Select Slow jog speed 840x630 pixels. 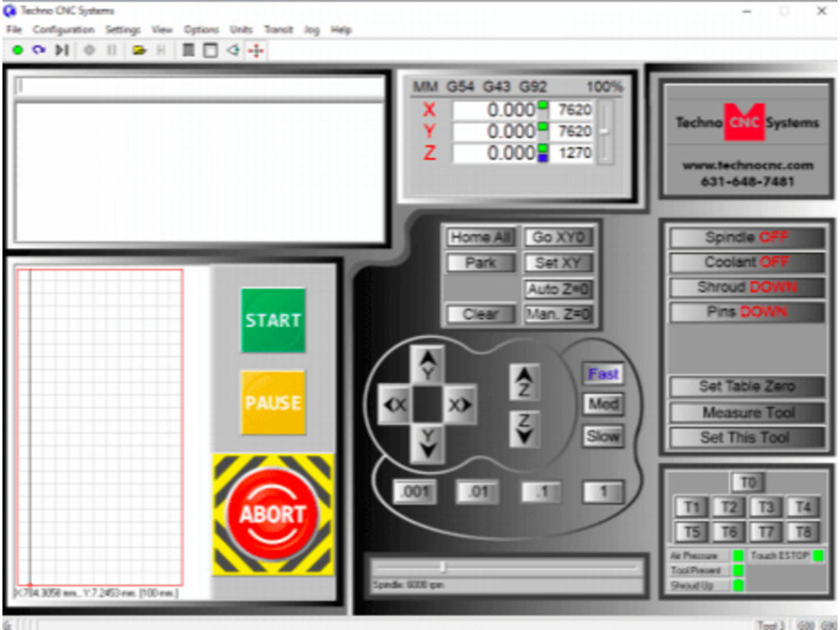603,436
